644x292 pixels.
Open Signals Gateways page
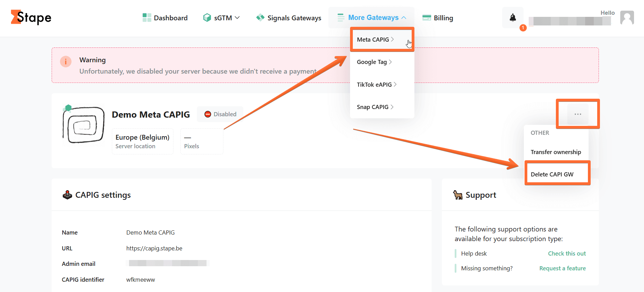[x=289, y=18]
